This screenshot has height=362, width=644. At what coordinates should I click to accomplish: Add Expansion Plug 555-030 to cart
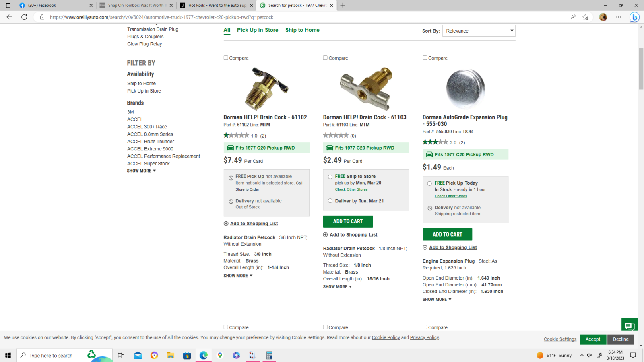click(x=447, y=234)
